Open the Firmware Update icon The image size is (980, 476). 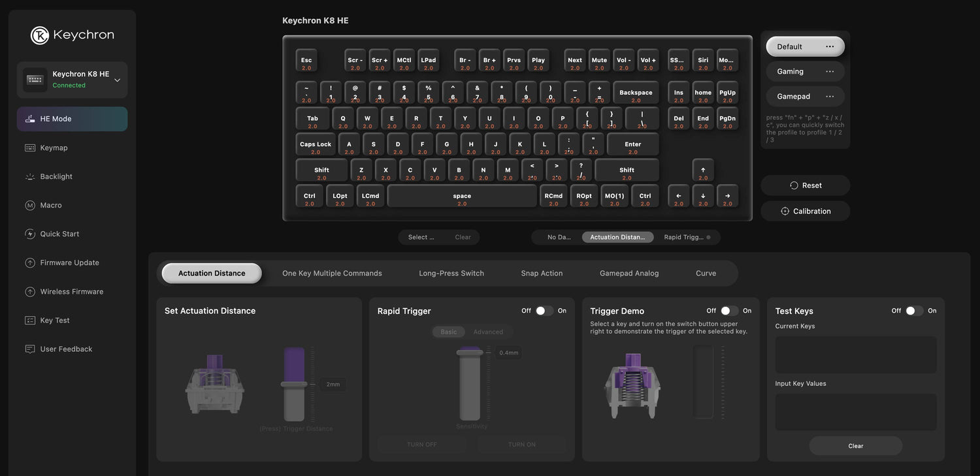30,262
